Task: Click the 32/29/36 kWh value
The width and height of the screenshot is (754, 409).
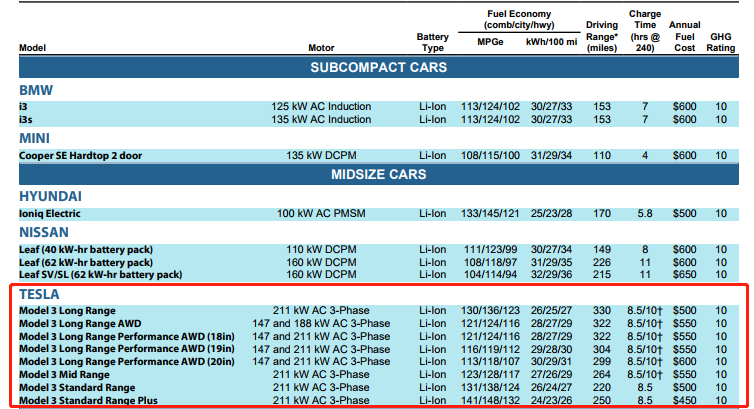Action: pyautogui.click(x=551, y=274)
